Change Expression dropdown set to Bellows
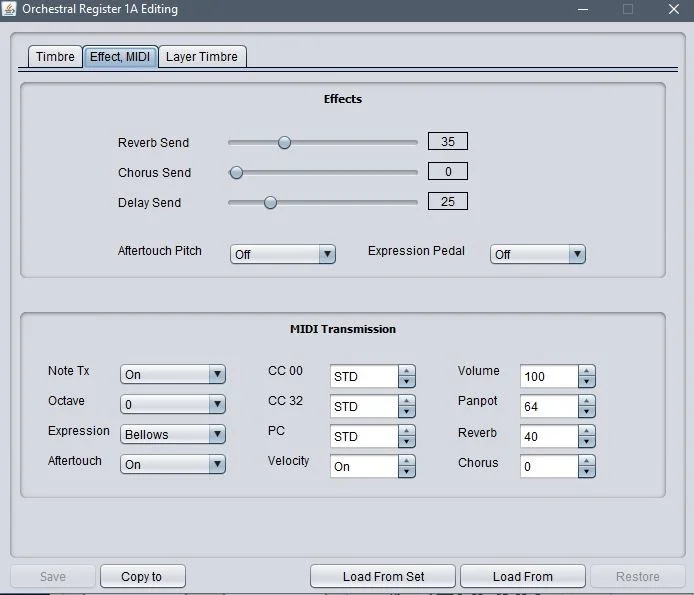This screenshot has height=595, width=694. (173, 435)
